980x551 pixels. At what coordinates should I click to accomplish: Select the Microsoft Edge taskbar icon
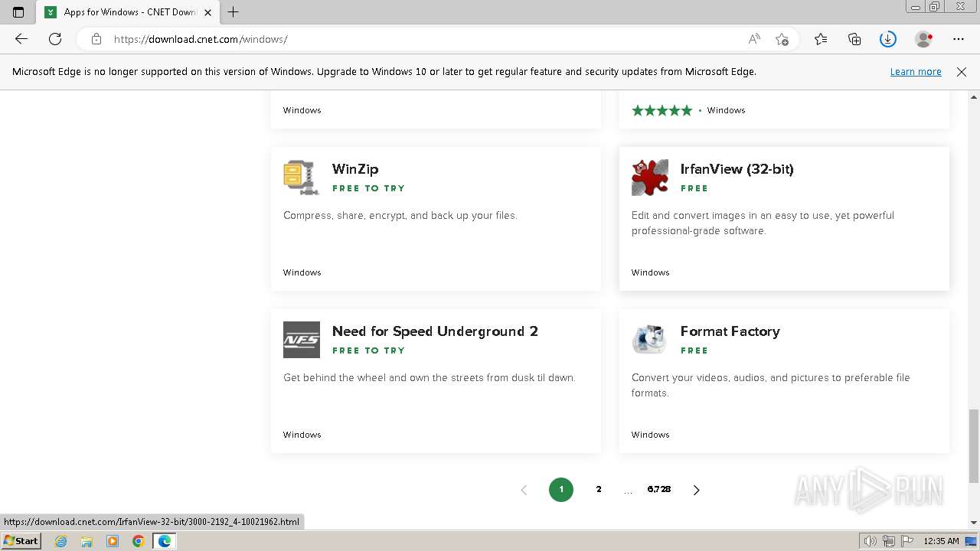(165, 541)
